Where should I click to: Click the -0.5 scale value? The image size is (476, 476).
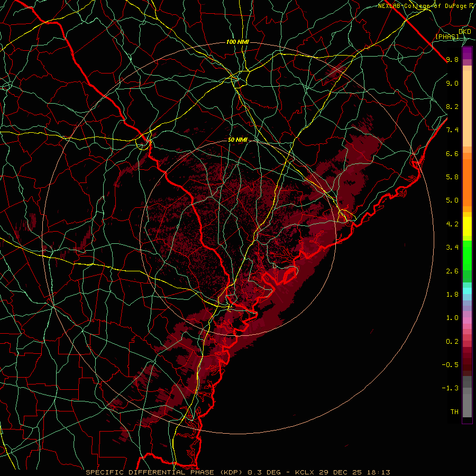[x=450, y=365]
